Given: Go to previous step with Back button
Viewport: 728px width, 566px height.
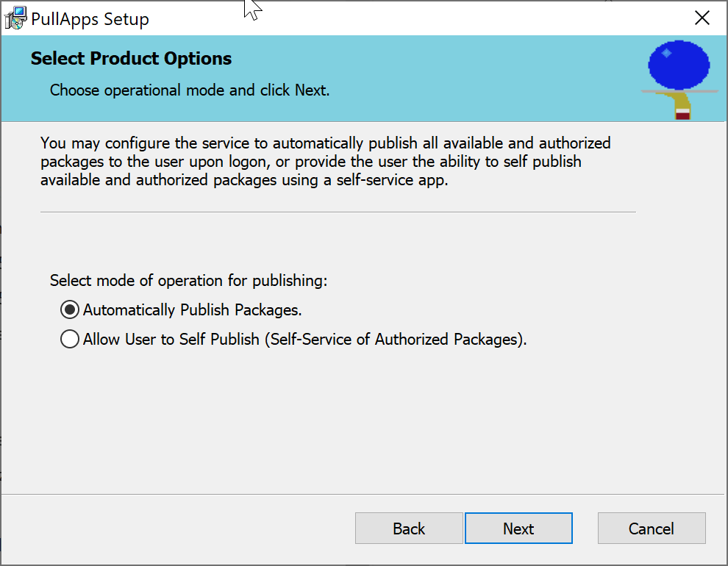Looking at the screenshot, I should (409, 528).
